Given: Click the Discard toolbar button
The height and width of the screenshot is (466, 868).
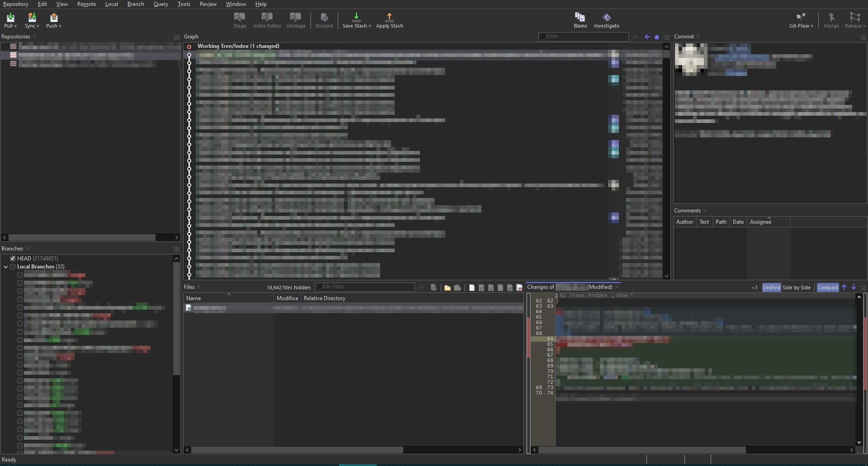Looking at the screenshot, I should (324, 20).
